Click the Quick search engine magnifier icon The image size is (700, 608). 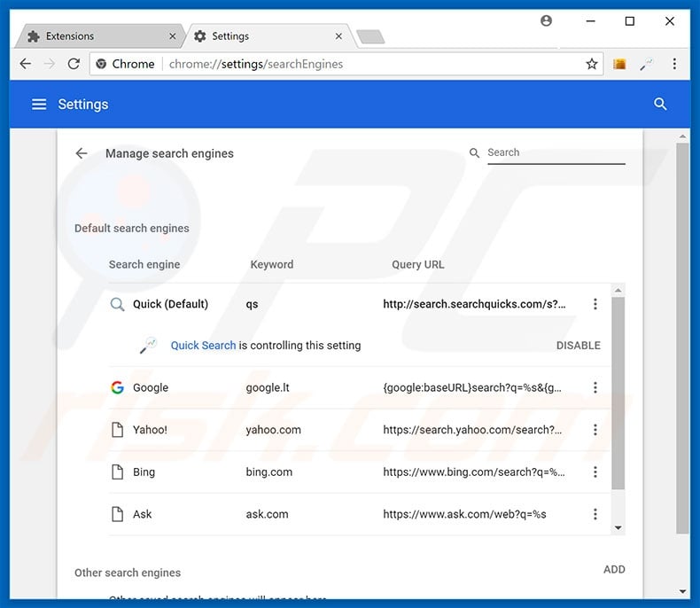[118, 305]
